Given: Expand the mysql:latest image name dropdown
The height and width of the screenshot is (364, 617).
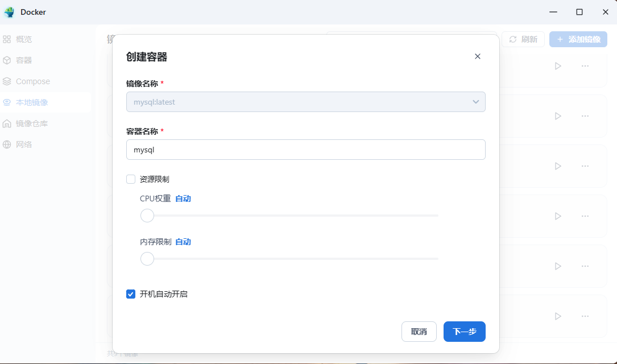Looking at the screenshot, I should coord(475,102).
